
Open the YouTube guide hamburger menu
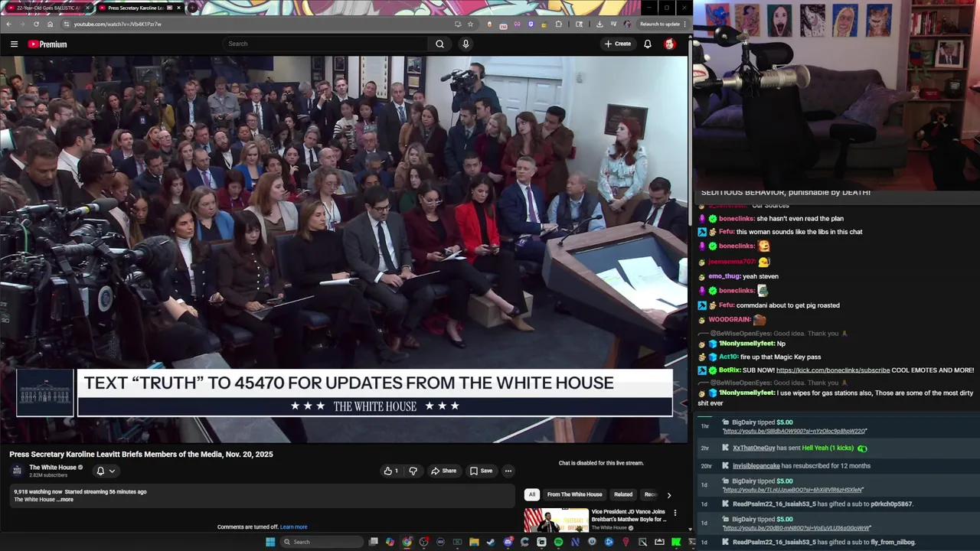point(14,44)
